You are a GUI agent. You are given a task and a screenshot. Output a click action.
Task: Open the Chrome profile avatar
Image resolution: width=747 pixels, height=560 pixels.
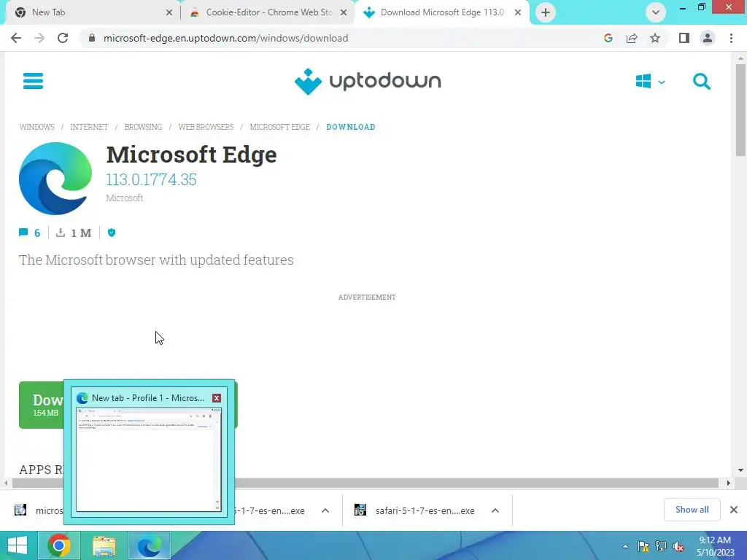tap(708, 38)
